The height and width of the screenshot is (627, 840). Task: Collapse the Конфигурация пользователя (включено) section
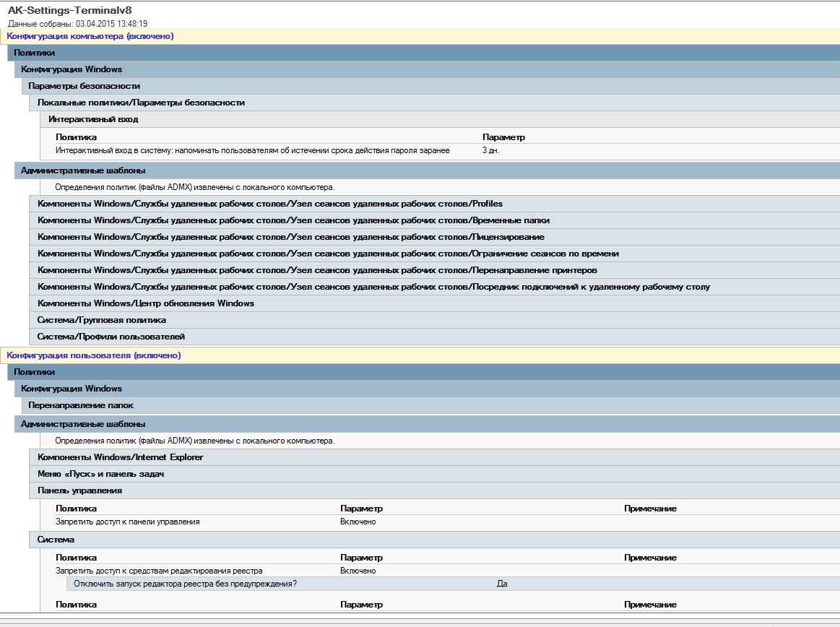94,355
